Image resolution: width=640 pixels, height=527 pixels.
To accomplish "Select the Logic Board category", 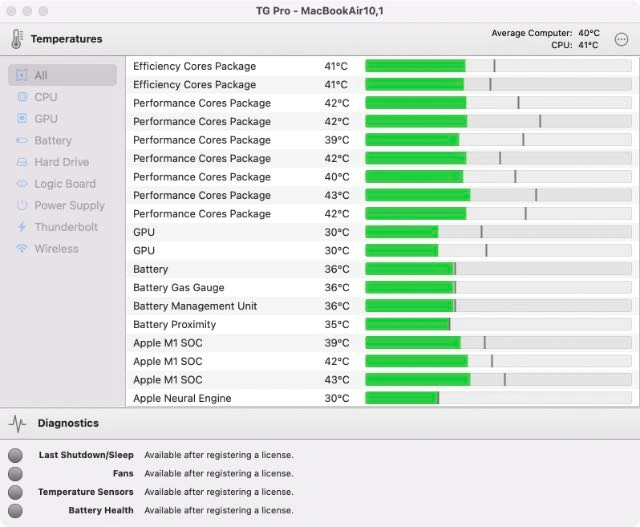I will [62, 184].
